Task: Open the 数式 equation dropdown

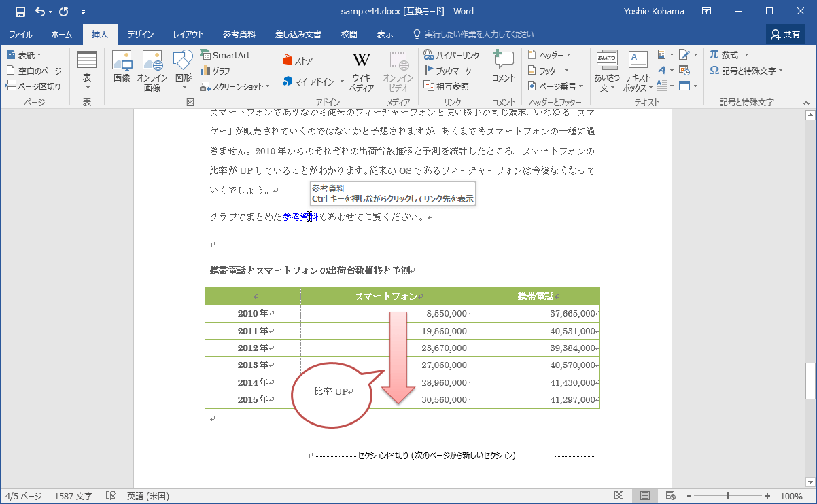Action: (x=729, y=55)
